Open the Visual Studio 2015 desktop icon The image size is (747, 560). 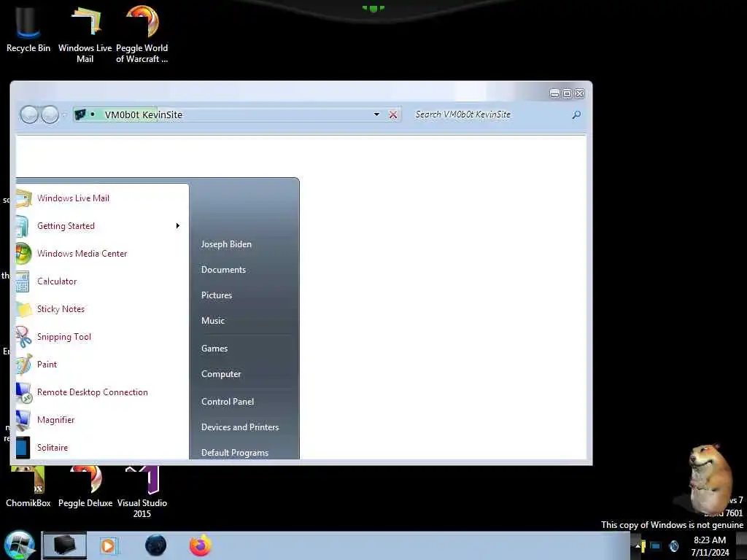point(142,492)
